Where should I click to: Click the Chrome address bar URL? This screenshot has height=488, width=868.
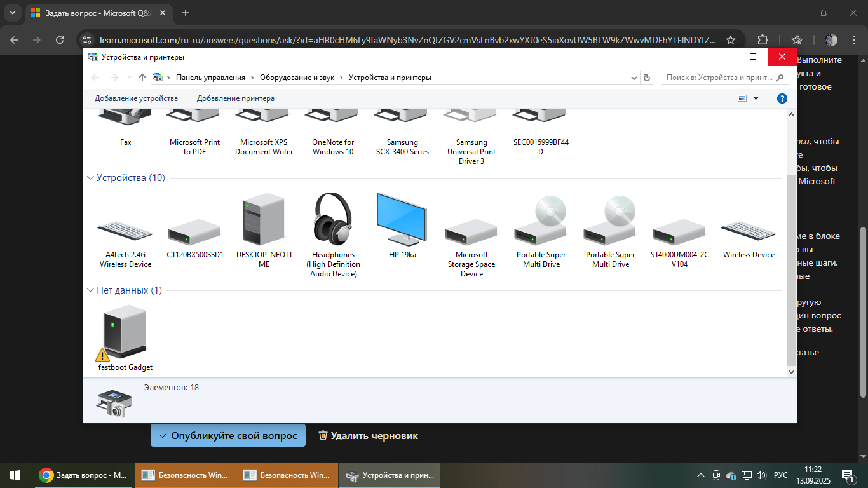(408, 39)
